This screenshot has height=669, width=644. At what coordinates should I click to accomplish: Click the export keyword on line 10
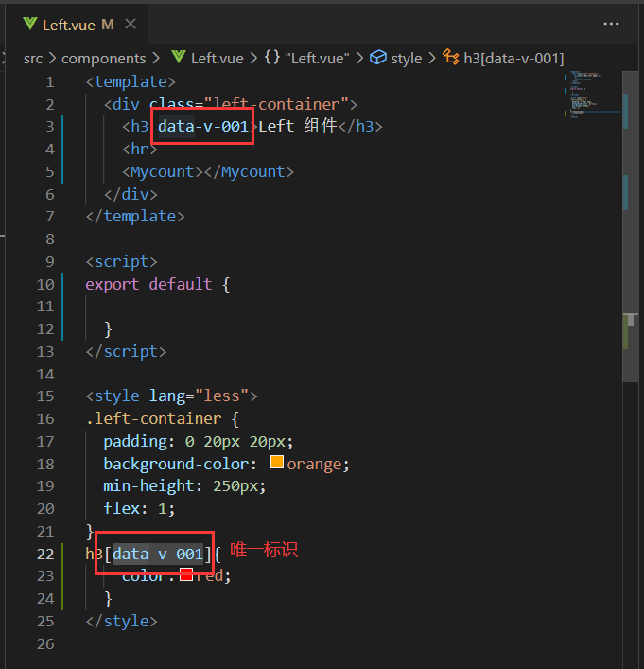tap(113, 285)
